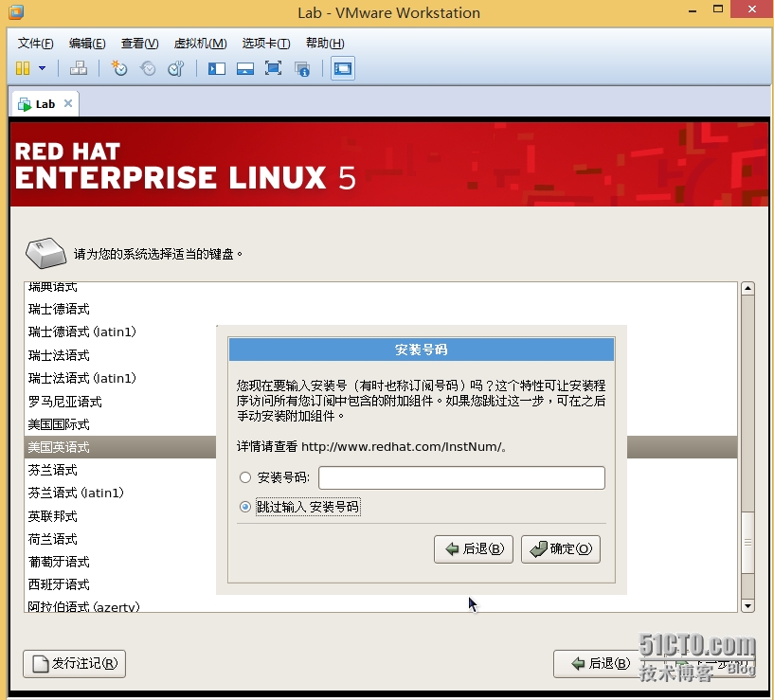The image size is (774, 700).
Task: Close the VMware Workstation window
Action: point(752,9)
